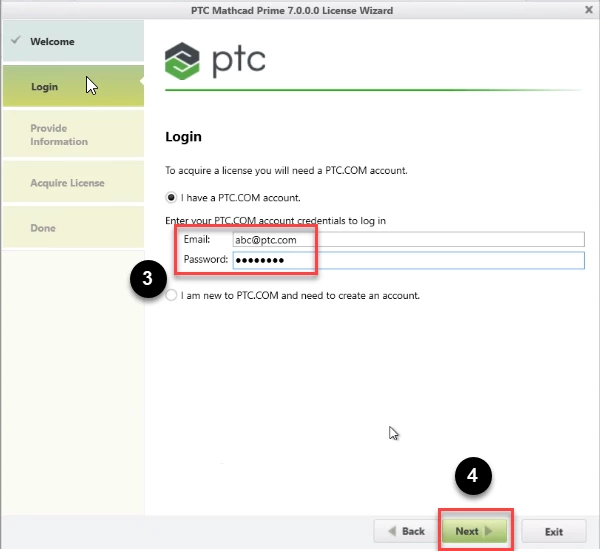Open the Provide Information step
600x551 pixels.
pyautogui.click(x=73, y=134)
